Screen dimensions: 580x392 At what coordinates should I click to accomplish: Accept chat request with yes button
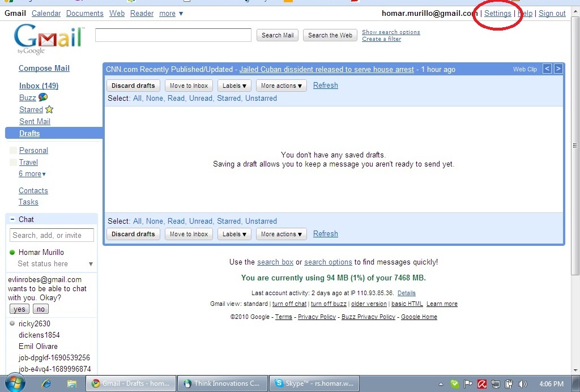click(19, 309)
